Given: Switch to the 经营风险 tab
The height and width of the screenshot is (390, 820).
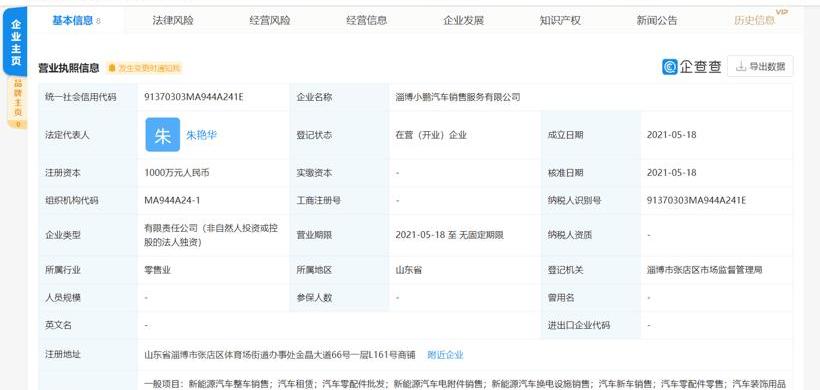Looking at the screenshot, I should click(x=269, y=20).
